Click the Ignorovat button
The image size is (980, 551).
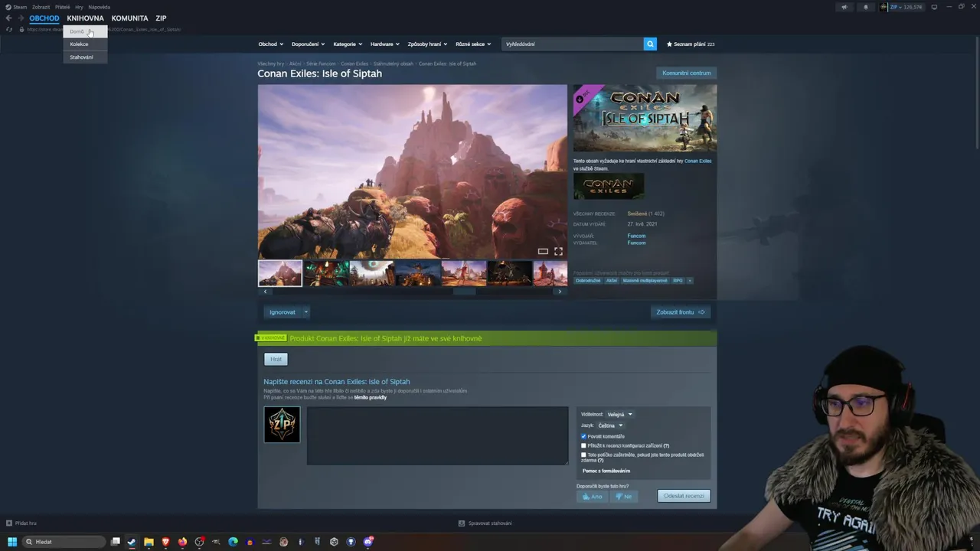(283, 312)
